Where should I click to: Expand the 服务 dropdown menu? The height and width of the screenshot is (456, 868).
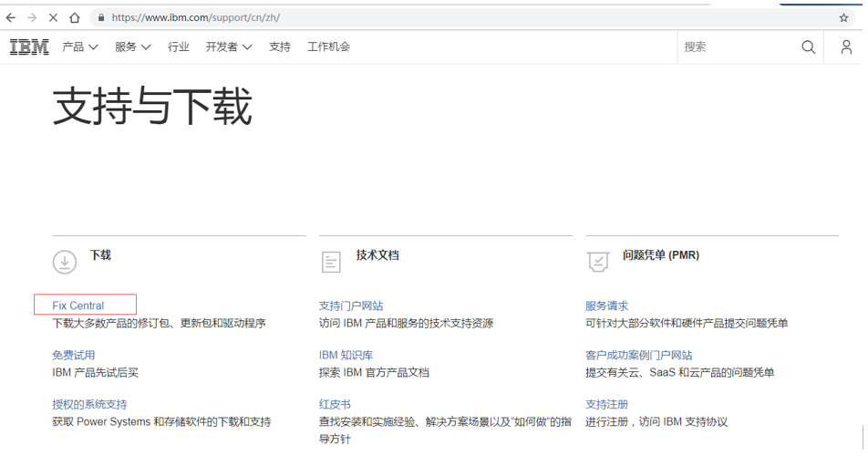click(x=133, y=47)
